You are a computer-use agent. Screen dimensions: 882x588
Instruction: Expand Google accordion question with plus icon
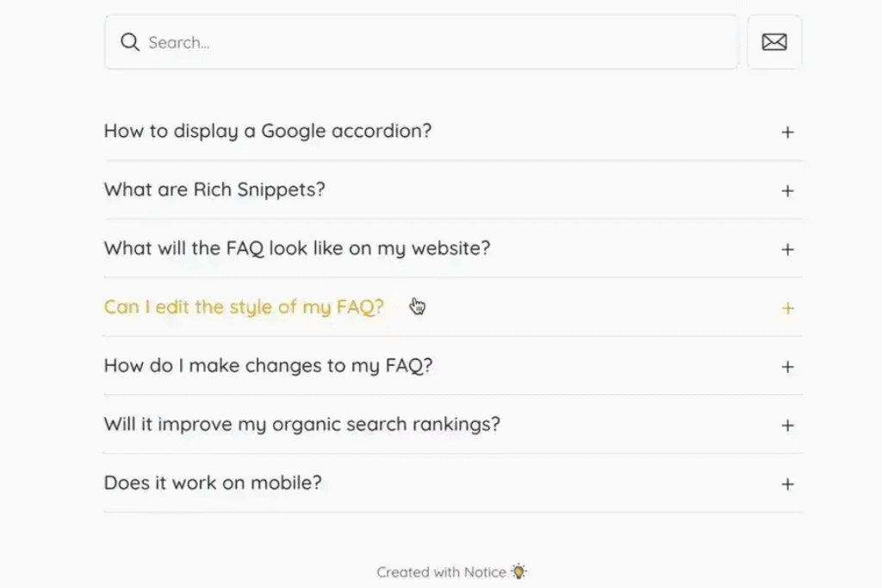pos(787,132)
